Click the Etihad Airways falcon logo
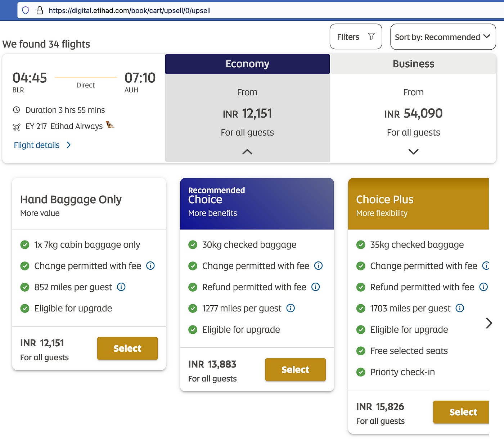The height and width of the screenshot is (447, 504). click(x=110, y=125)
